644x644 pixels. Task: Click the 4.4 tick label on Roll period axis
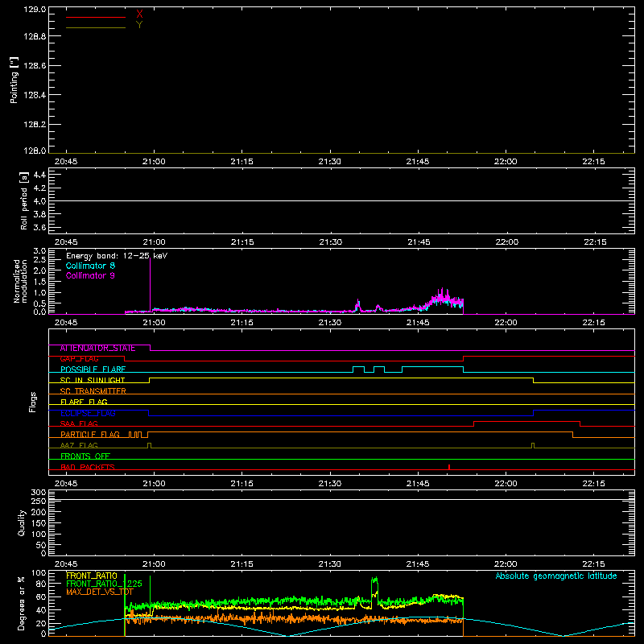pos(39,175)
